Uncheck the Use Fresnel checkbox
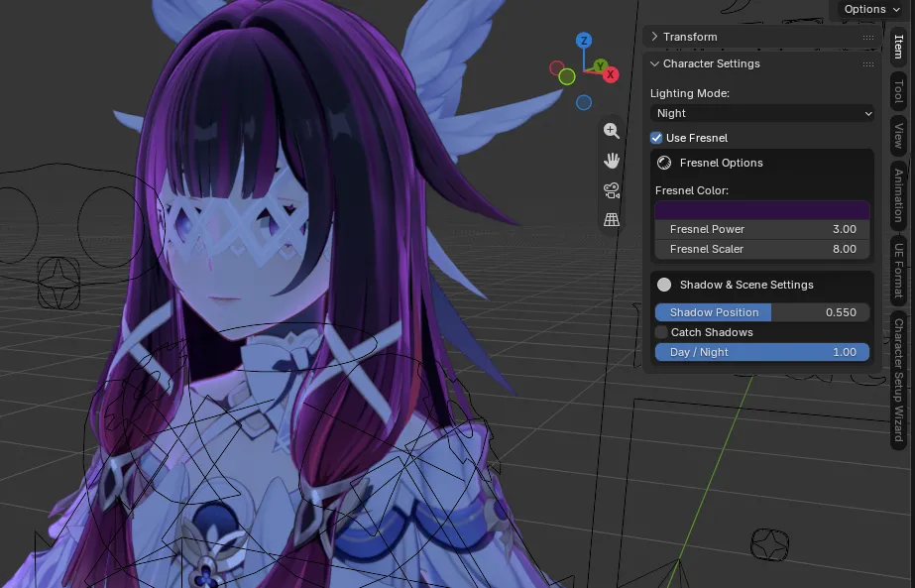Image resolution: width=915 pixels, height=588 pixels. [656, 138]
